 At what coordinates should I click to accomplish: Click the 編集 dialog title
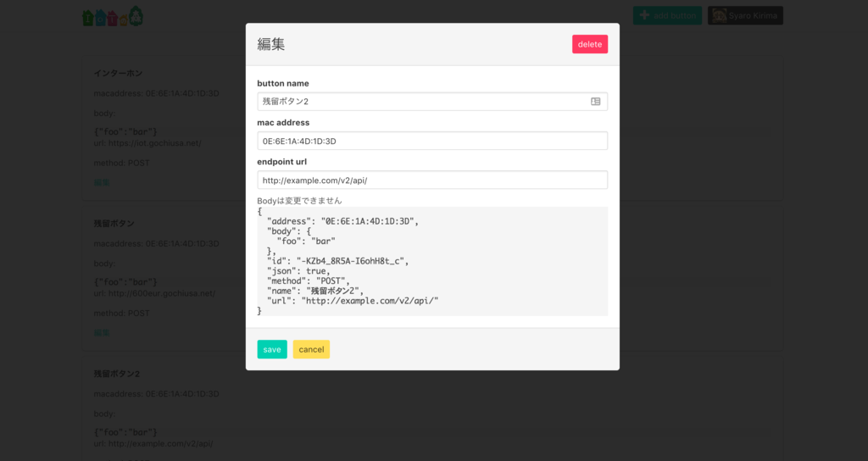tap(270, 44)
